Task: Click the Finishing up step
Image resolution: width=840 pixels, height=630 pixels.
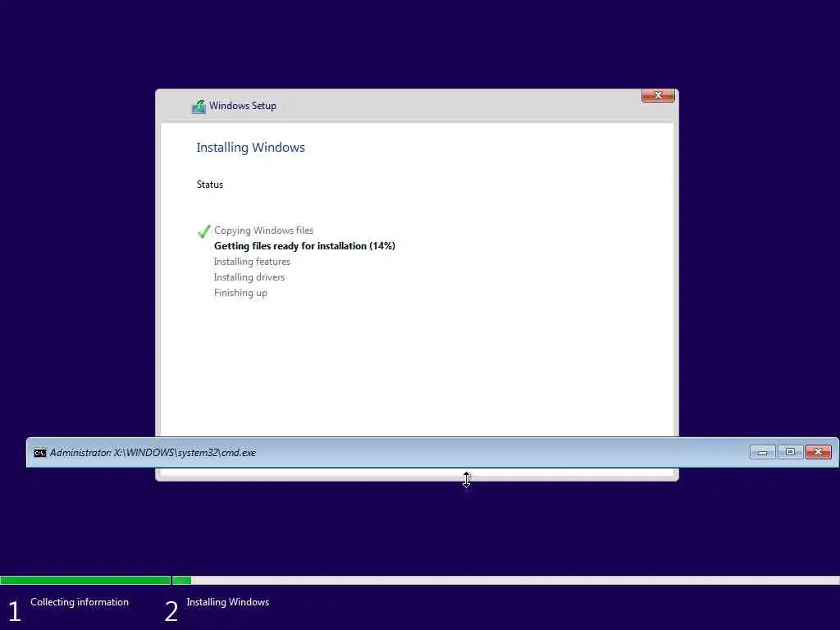Action: (240, 293)
